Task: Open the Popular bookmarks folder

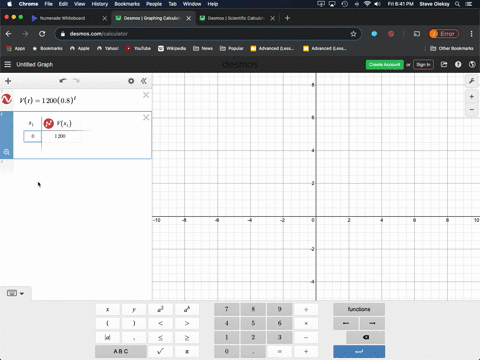Action: (232, 48)
